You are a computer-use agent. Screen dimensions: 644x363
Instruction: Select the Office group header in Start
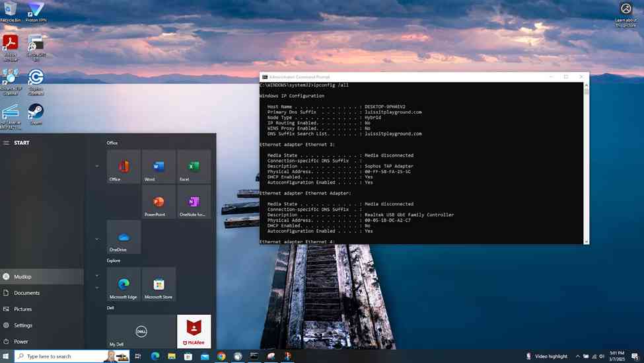click(112, 143)
